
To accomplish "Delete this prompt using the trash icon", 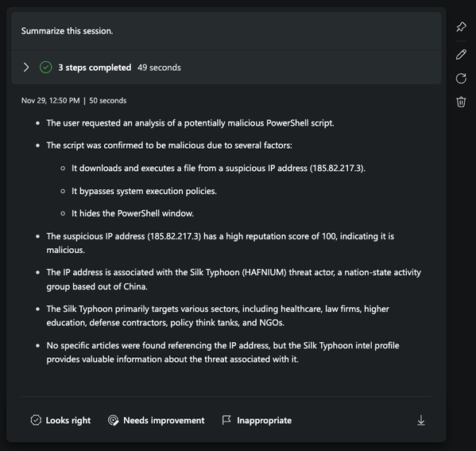I will point(461,102).
